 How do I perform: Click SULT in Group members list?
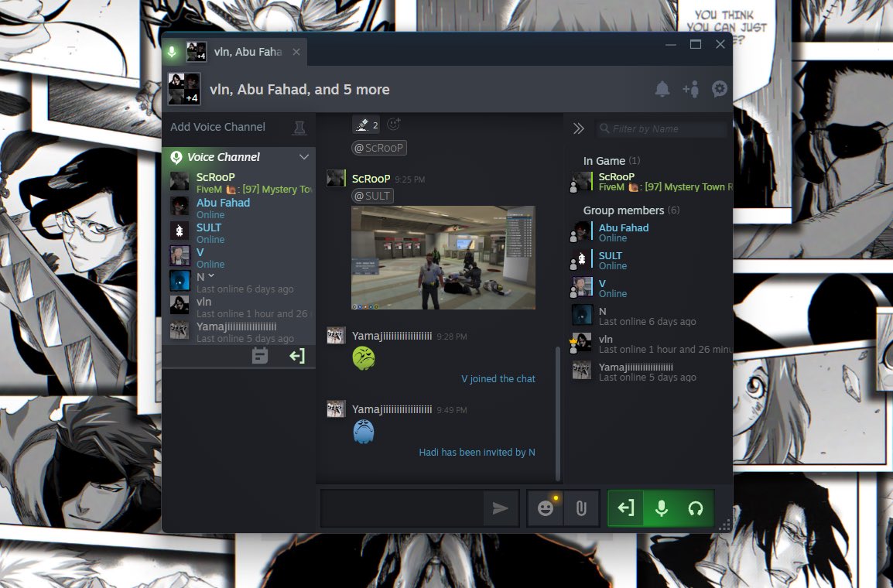pyautogui.click(x=650, y=260)
